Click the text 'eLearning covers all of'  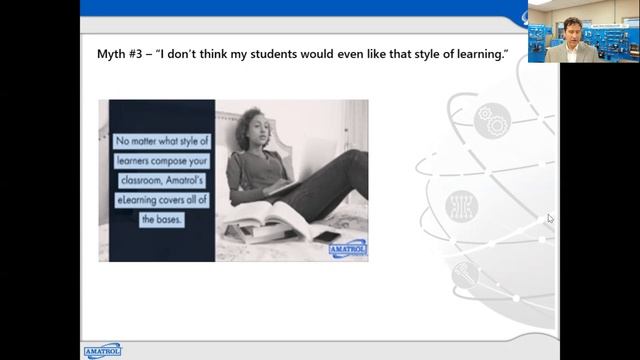click(x=162, y=200)
